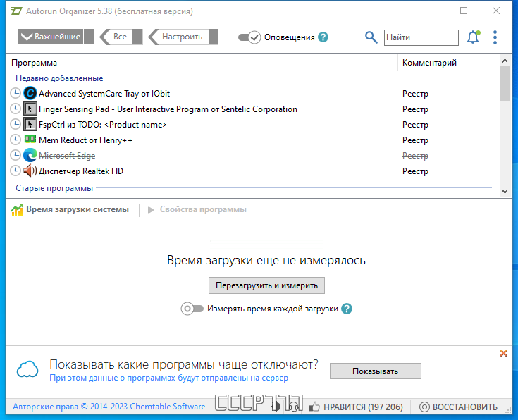Click delay clock icon for Microsoft Edge

click(16, 156)
